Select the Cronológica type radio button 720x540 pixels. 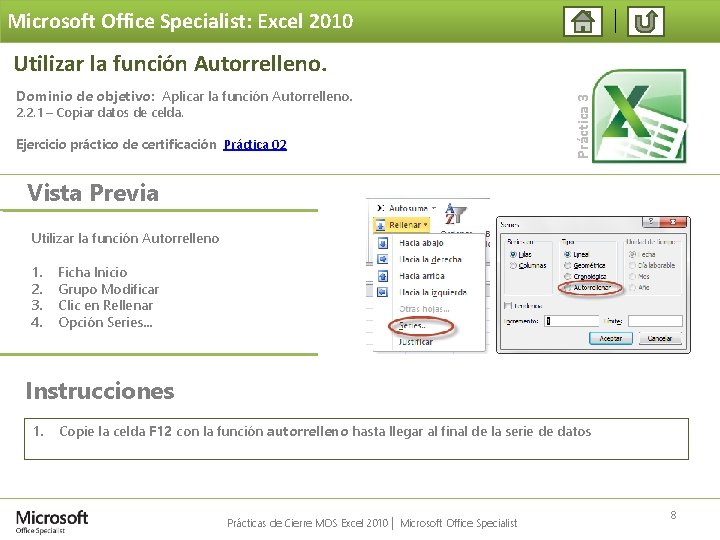(x=568, y=276)
